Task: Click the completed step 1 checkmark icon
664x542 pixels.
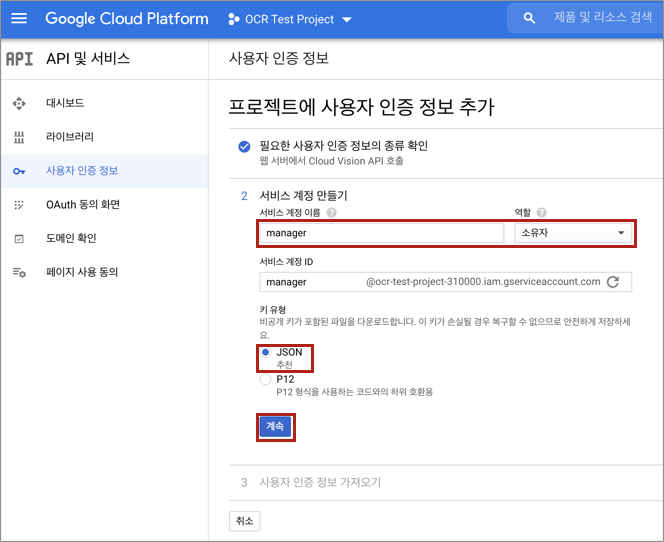Action: tap(244, 147)
